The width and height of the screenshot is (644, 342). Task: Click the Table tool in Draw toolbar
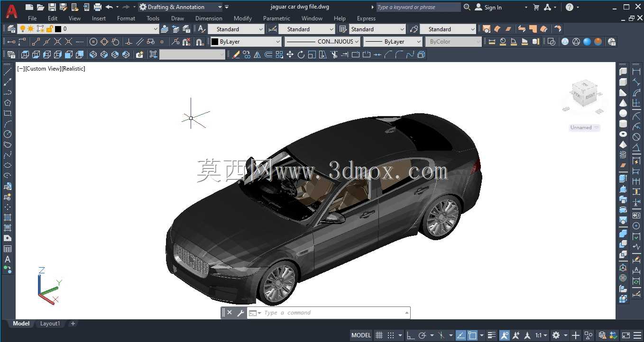[x=8, y=249]
